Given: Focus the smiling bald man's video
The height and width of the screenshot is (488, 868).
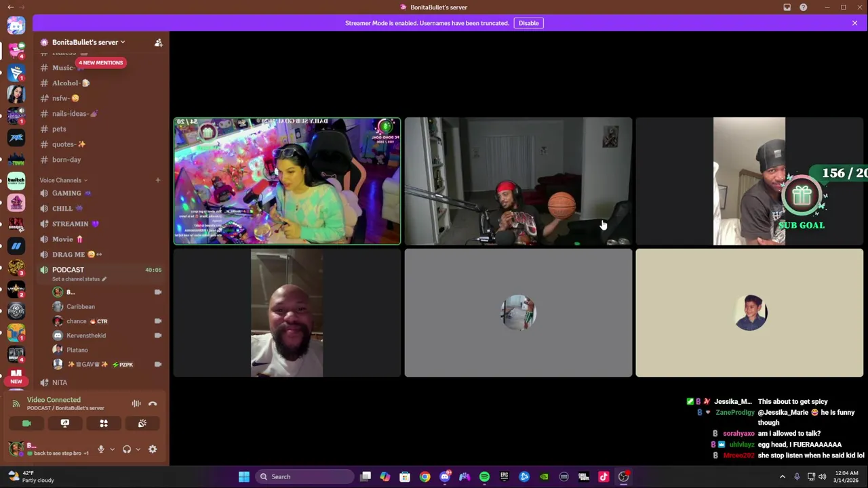Looking at the screenshot, I should pos(287,312).
